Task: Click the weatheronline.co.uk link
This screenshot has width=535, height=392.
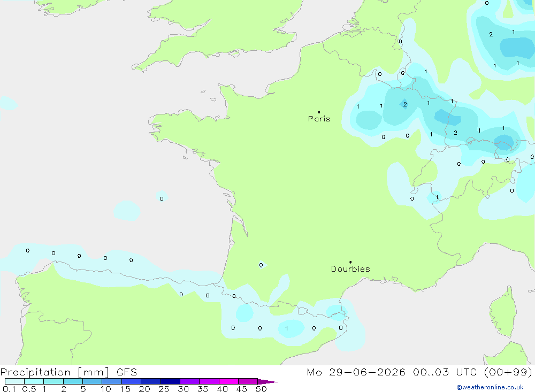Action: (x=490, y=387)
